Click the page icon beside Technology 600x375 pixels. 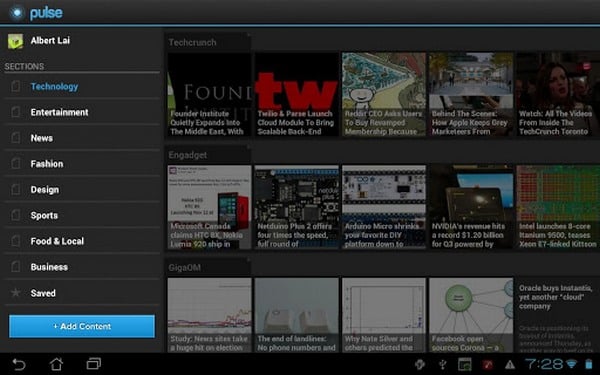click(x=15, y=86)
